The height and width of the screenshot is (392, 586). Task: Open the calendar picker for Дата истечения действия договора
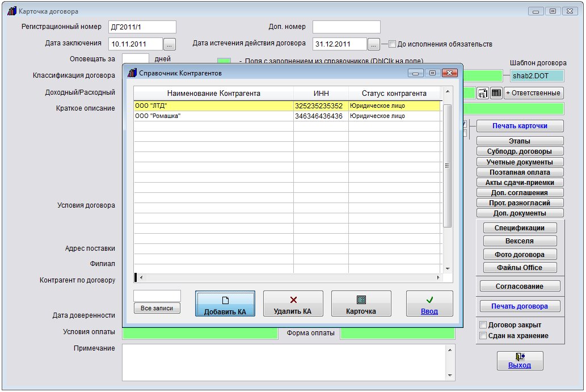[x=373, y=44]
